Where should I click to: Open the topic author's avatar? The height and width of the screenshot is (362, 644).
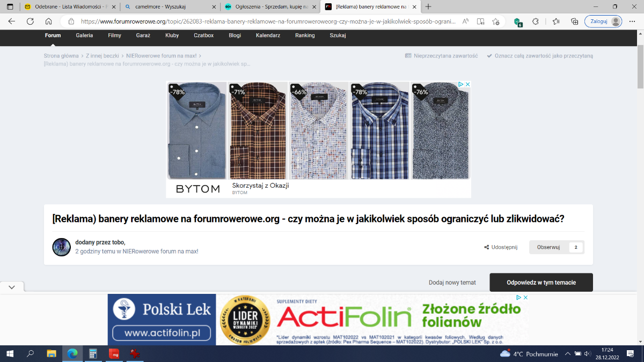tap(62, 247)
